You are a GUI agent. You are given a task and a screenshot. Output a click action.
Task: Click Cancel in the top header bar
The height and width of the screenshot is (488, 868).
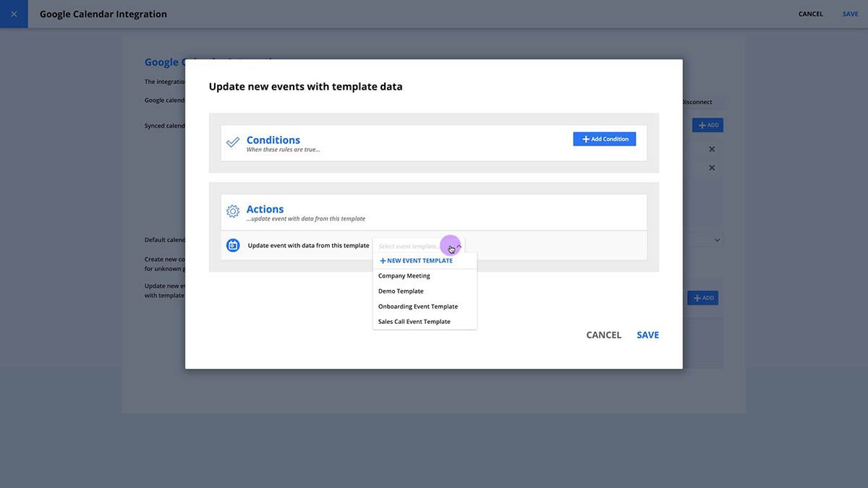811,14
